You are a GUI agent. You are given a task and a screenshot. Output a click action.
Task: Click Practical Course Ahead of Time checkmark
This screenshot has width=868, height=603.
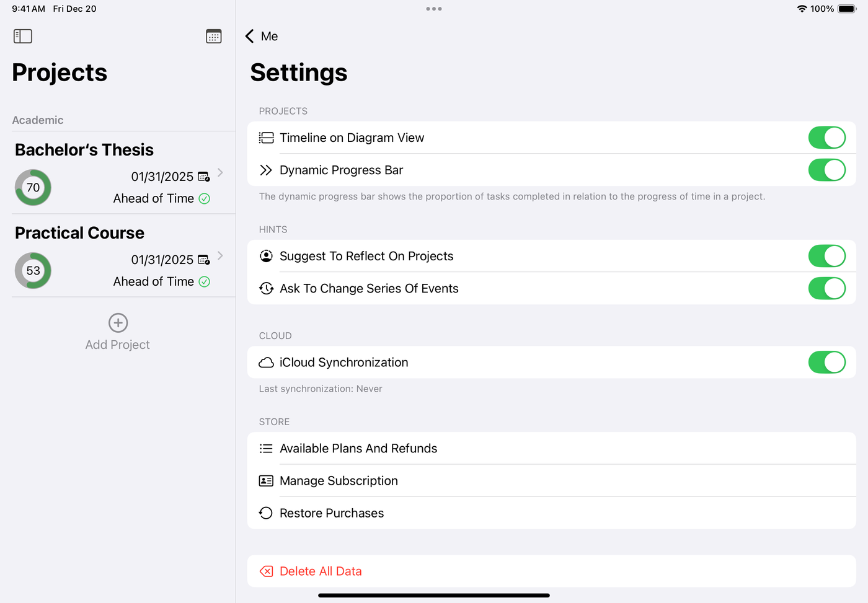tap(205, 281)
